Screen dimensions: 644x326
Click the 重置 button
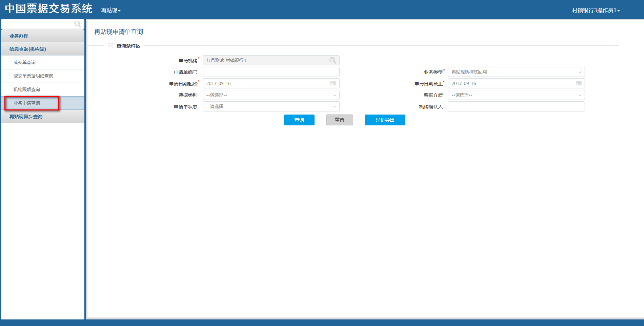(339, 120)
